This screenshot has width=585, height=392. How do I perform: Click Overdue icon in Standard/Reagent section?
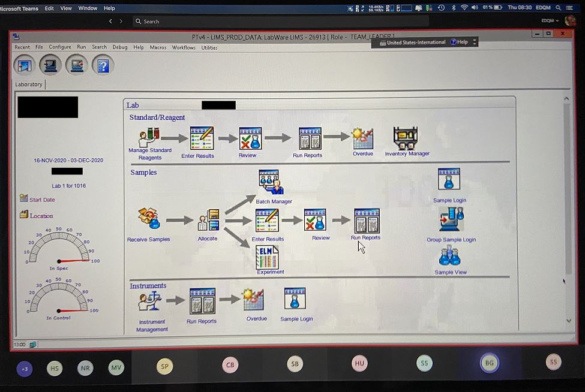pos(362,138)
